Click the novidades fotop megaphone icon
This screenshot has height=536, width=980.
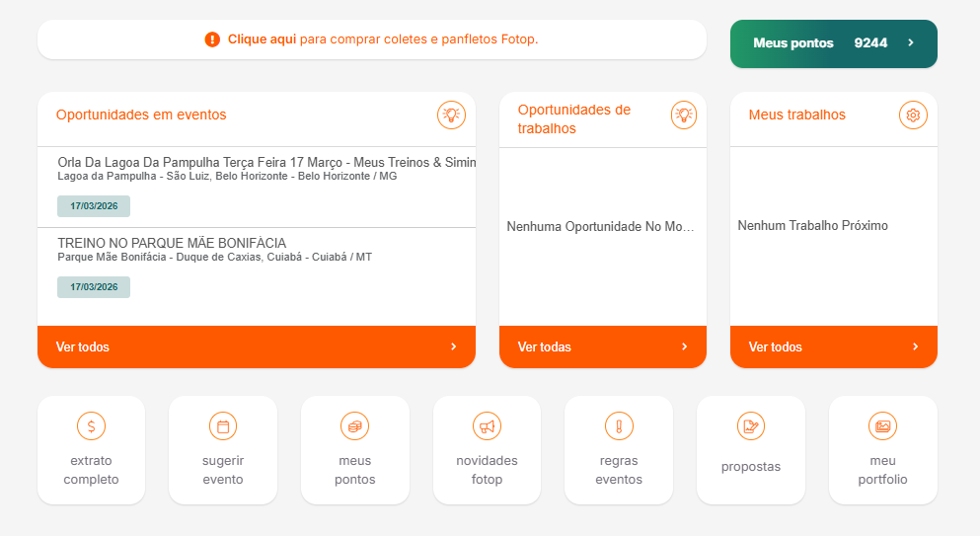[x=487, y=426]
